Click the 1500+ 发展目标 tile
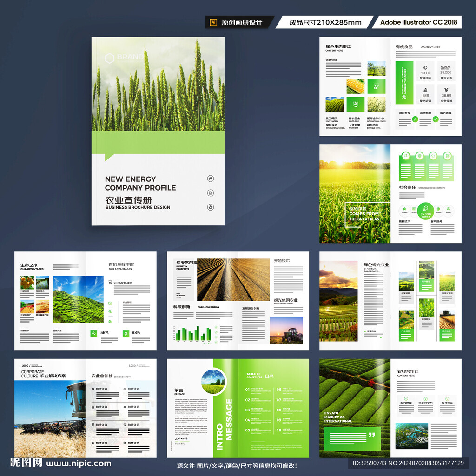 (425, 71)
